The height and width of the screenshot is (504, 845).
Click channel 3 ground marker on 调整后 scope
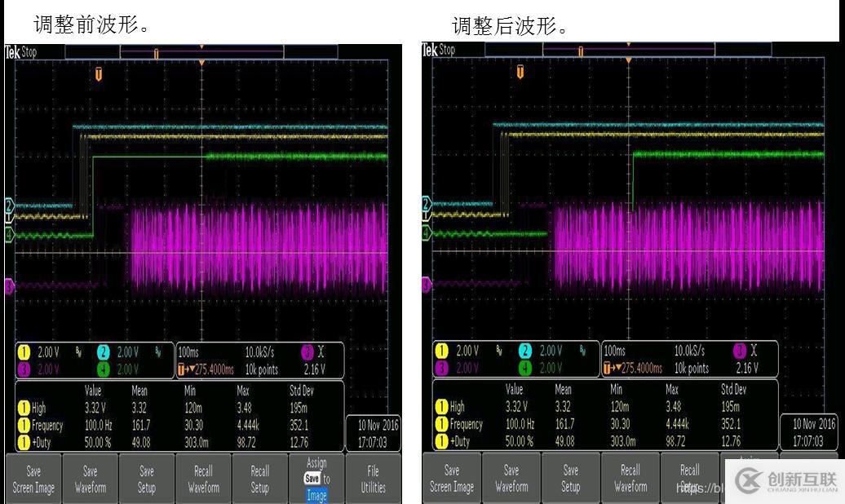click(x=427, y=284)
